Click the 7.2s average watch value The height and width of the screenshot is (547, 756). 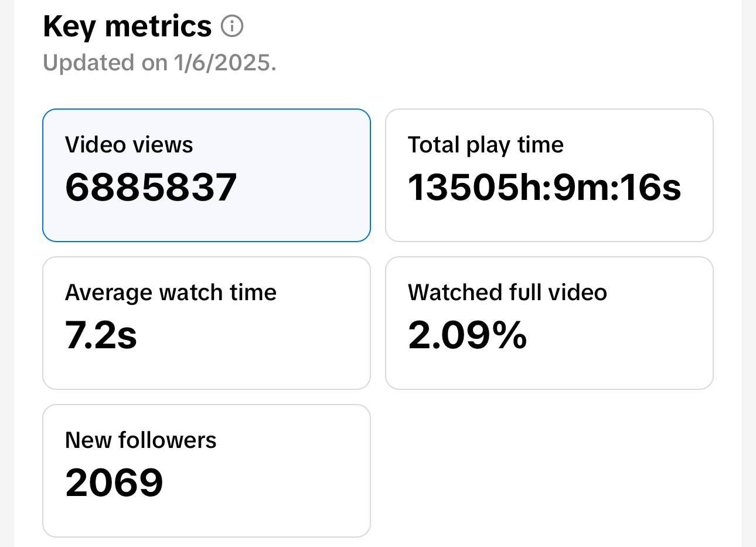[x=101, y=335]
